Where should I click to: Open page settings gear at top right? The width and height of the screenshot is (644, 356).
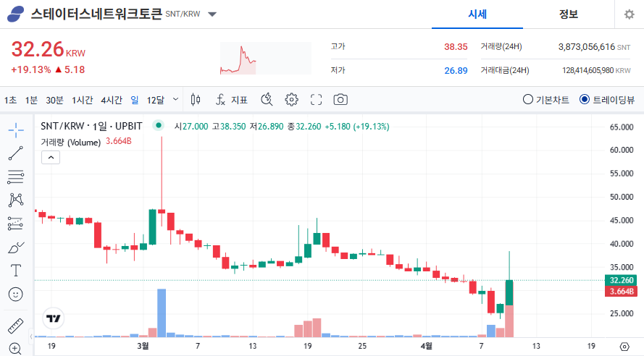pos(630,14)
